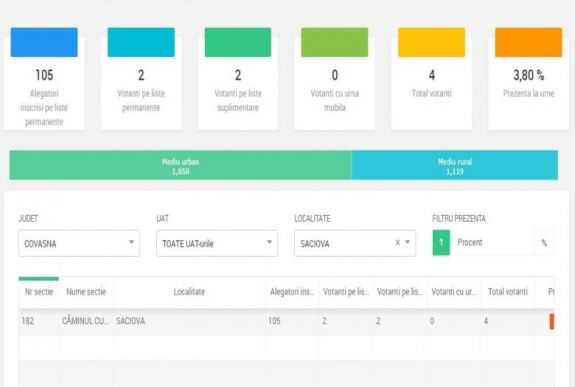Click the lime Votanti cu urna mobila block
The image size is (575, 387).
point(335,42)
